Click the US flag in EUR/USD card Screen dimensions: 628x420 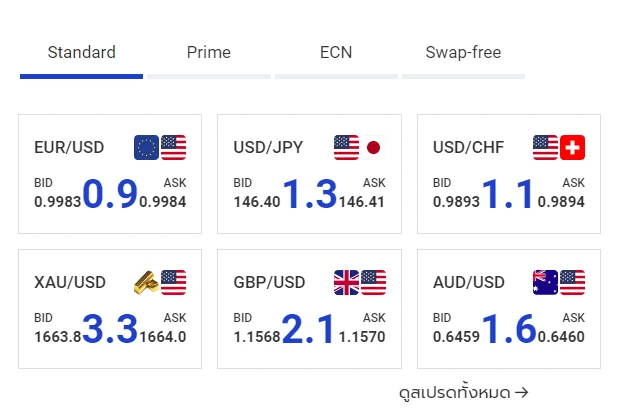pos(173,147)
